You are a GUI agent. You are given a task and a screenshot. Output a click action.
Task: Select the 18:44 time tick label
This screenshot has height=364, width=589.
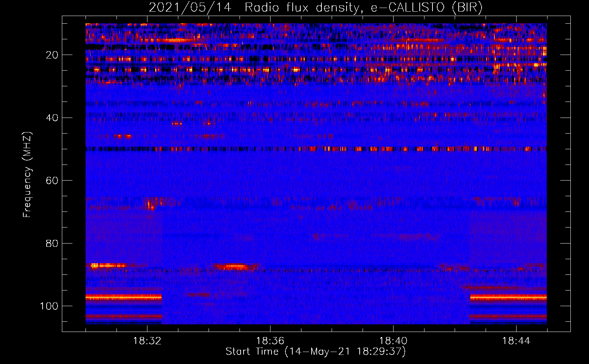pyautogui.click(x=516, y=341)
